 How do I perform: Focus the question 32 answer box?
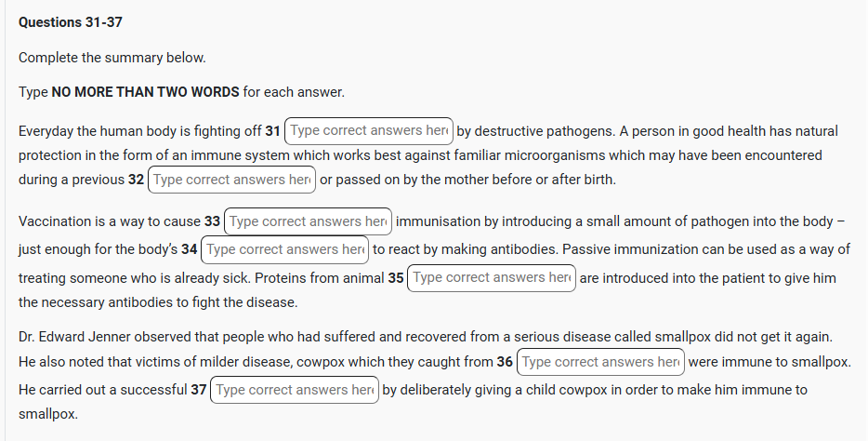pos(231,180)
